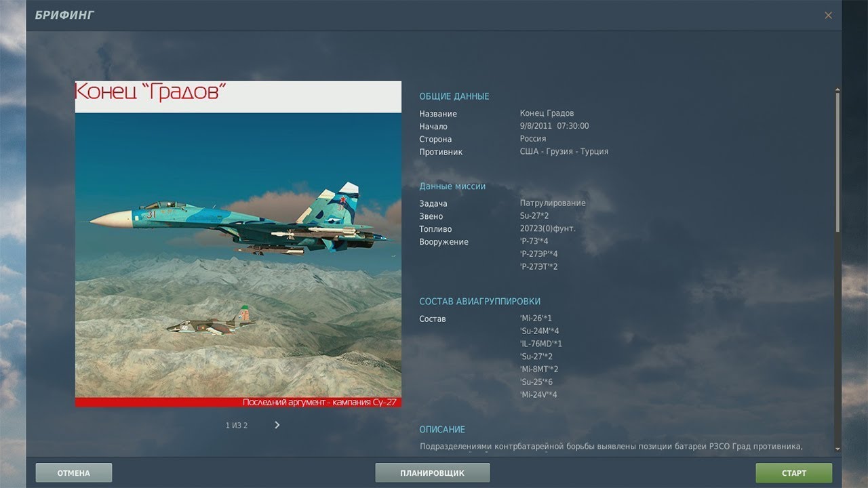868x488 pixels.
Task: Open the ПЛАНИРОВЩИК mission planner
Action: coord(433,473)
